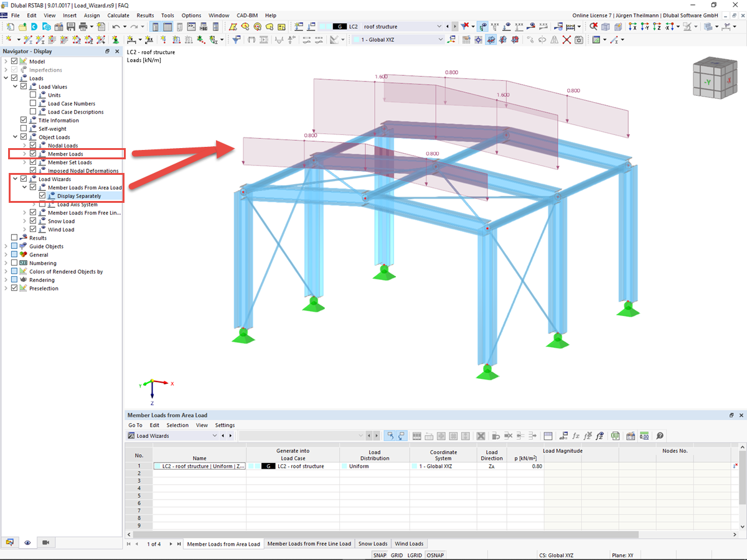
Task: Collapse the Loads tree node
Action: click(x=6, y=78)
